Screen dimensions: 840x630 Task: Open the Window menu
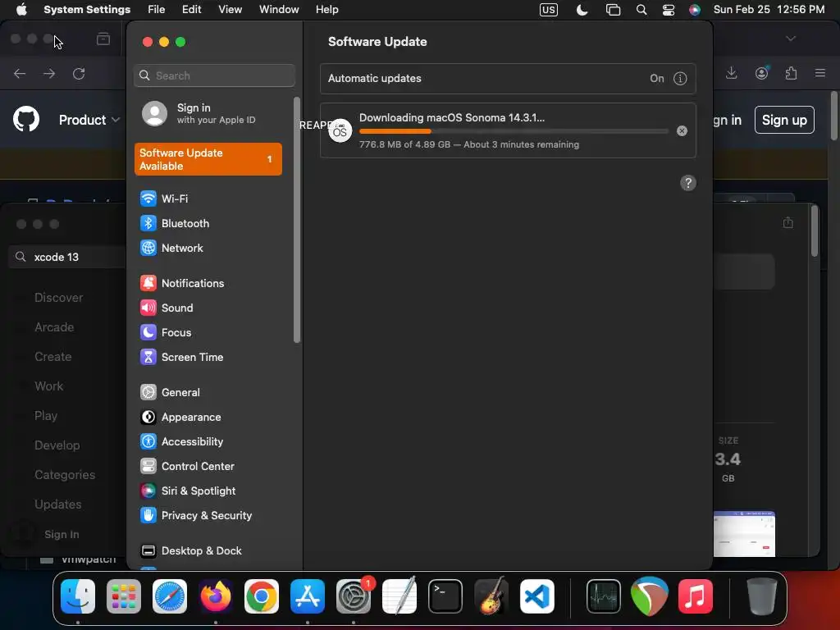click(x=279, y=10)
